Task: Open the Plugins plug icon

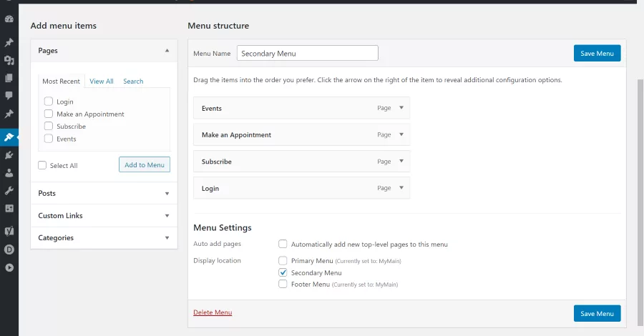Action: click(x=9, y=155)
